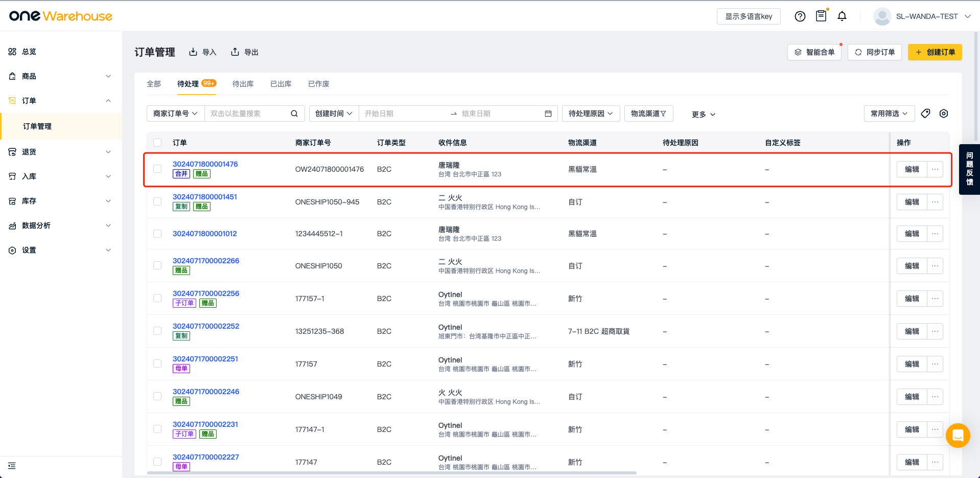Open the orange chat support bubble
The width and height of the screenshot is (980, 478).
(958, 436)
